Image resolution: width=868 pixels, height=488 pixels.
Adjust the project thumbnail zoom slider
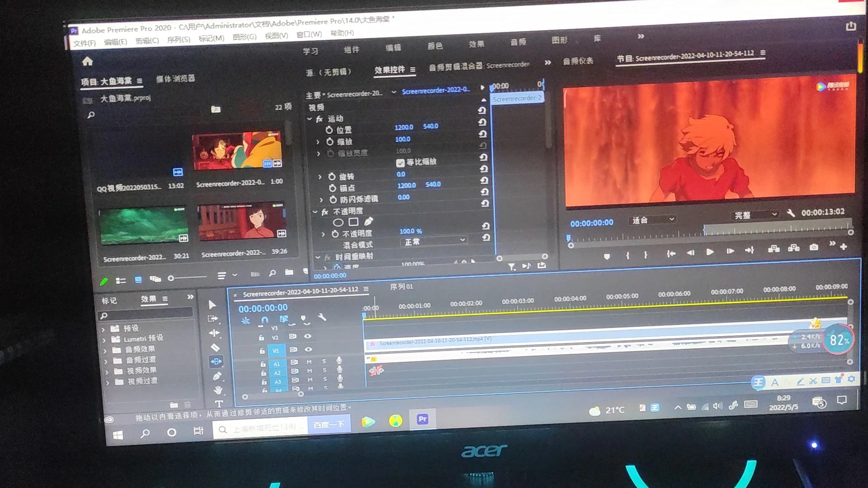[188, 278]
